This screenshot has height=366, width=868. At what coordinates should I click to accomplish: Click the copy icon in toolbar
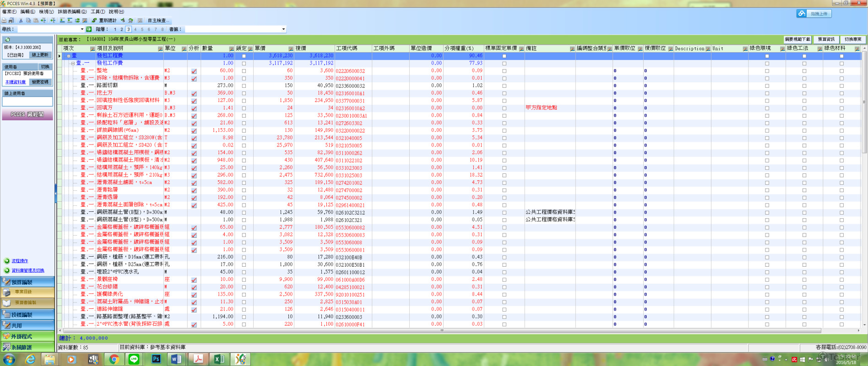[x=28, y=21]
